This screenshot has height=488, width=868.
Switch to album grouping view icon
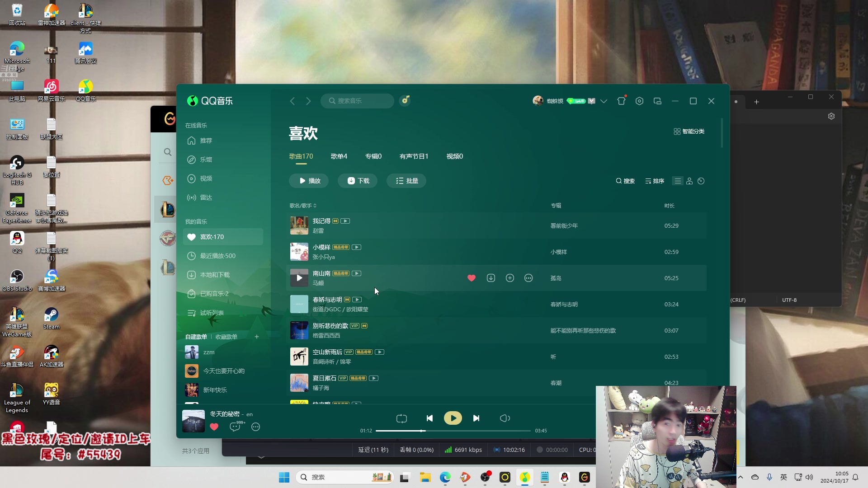pyautogui.click(x=701, y=181)
